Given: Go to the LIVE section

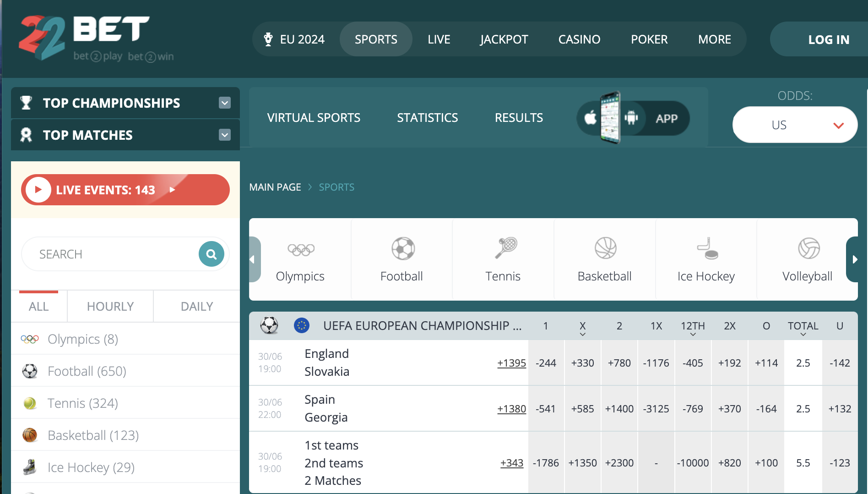Looking at the screenshot, I should click(x=439, y=39).
